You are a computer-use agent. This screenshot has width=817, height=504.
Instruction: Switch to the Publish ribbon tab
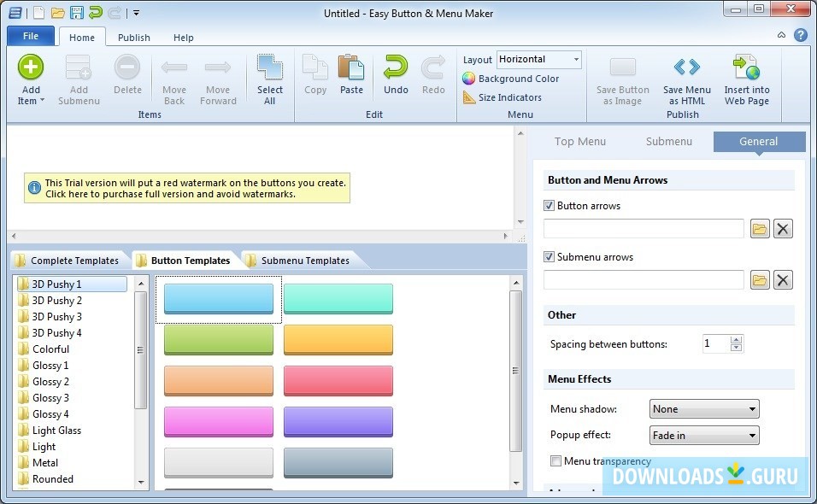click(x=134, y=38)
